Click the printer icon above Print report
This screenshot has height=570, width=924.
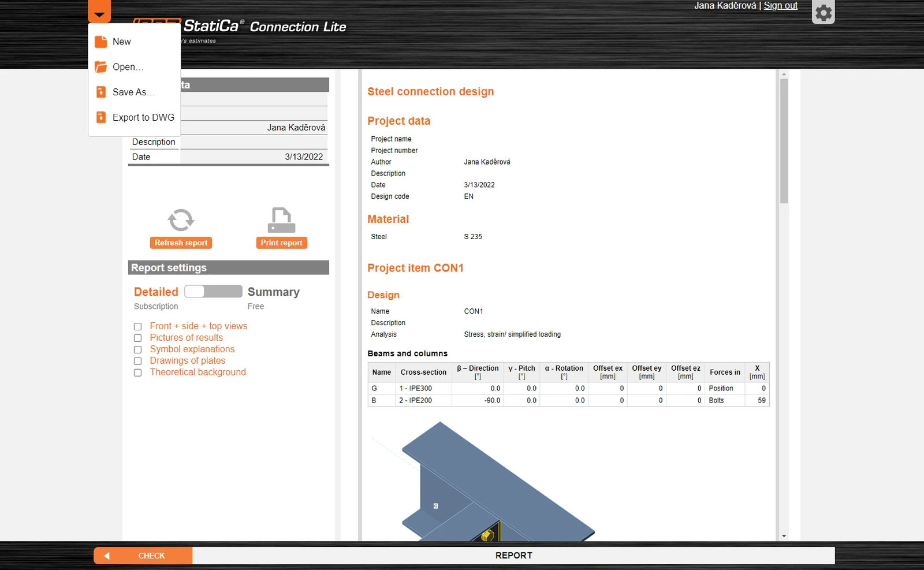(281, 220)
